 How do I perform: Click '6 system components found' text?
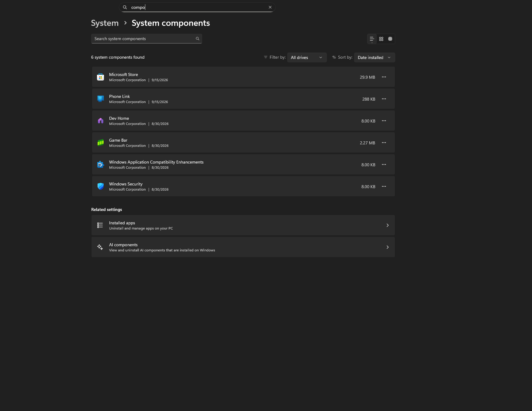[x=118, y=57]
